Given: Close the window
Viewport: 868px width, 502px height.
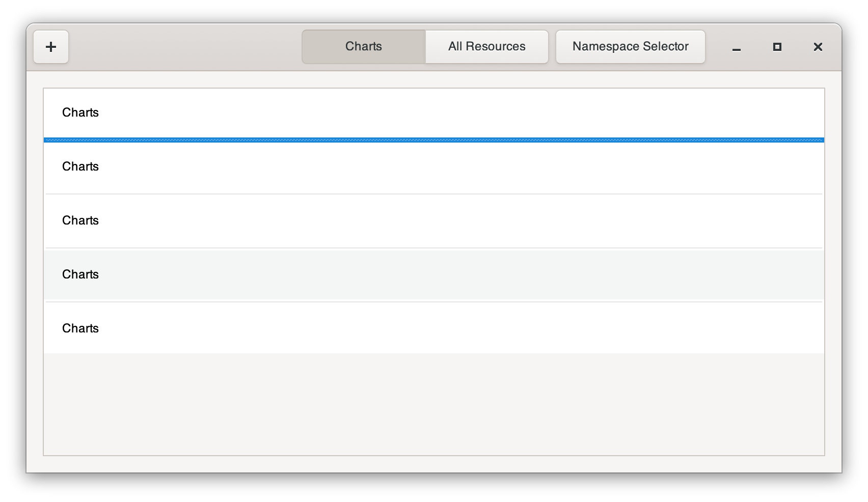Looking at the screenshot, I should 818,47.
